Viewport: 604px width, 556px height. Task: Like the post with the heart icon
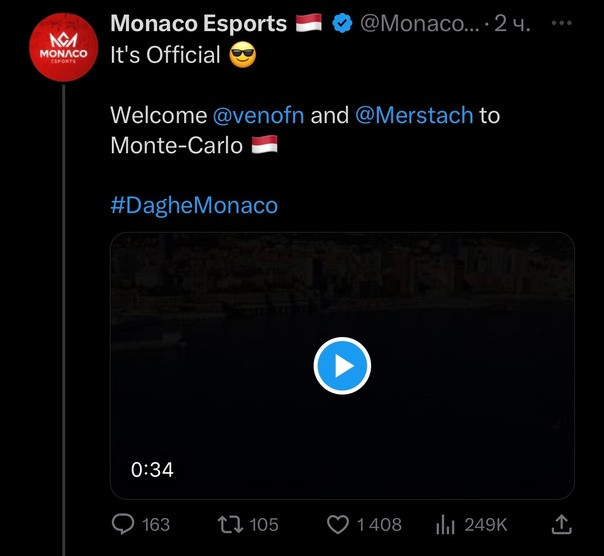pyautogui.click(x=339, y=524)
